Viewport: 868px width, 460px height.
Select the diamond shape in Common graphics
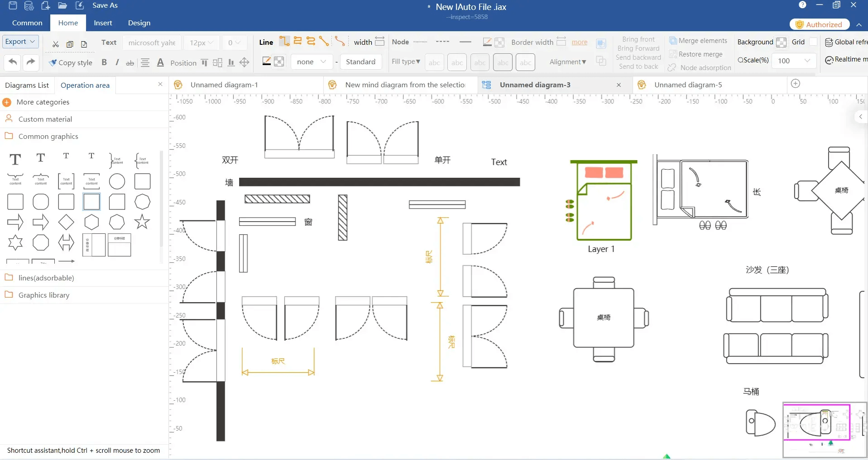coord(66,222)
